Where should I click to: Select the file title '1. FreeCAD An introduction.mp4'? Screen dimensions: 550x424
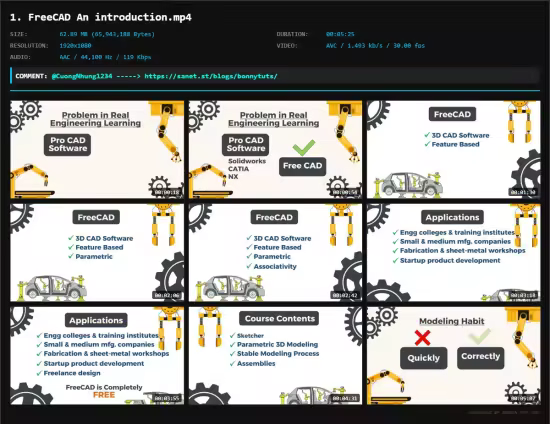[101, 17]
